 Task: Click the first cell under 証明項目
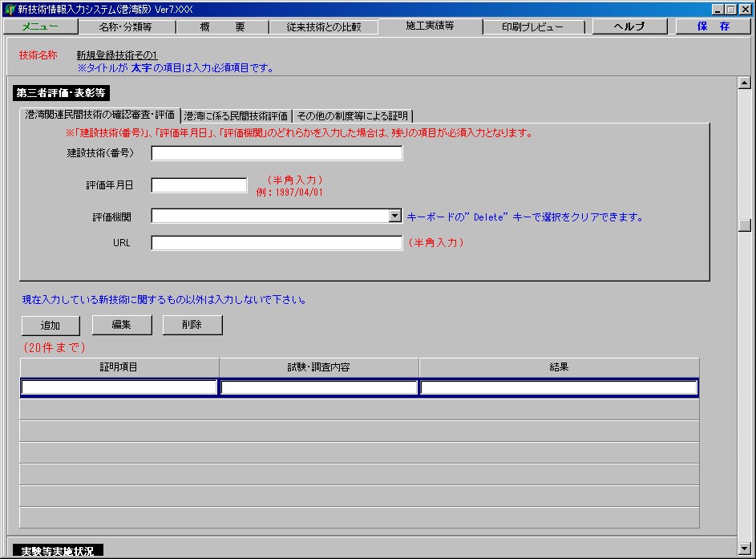[x=119, y=388]
